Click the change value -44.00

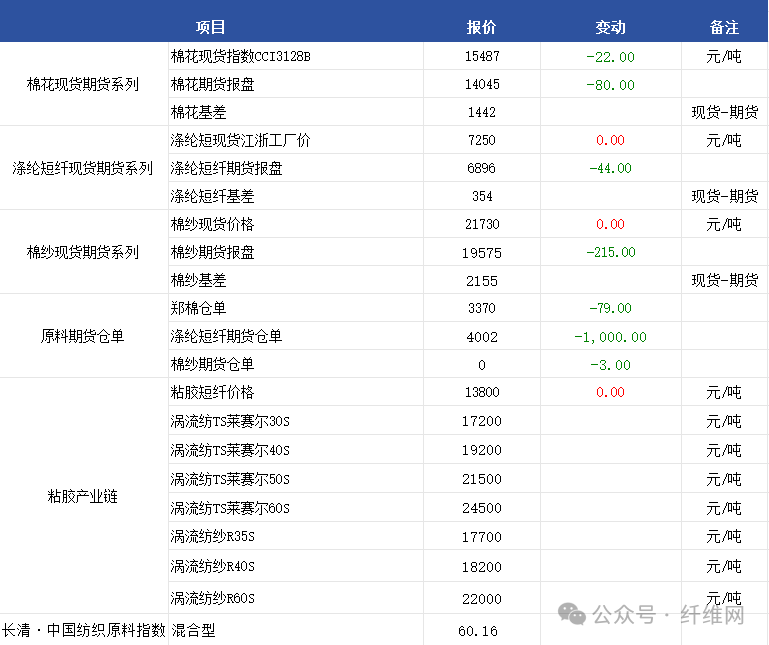coord(611,168)
